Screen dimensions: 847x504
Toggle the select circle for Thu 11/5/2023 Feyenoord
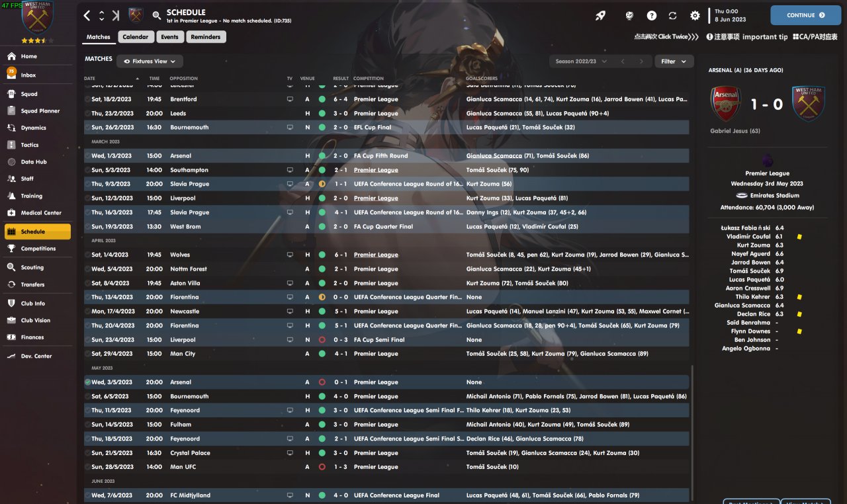88,411
